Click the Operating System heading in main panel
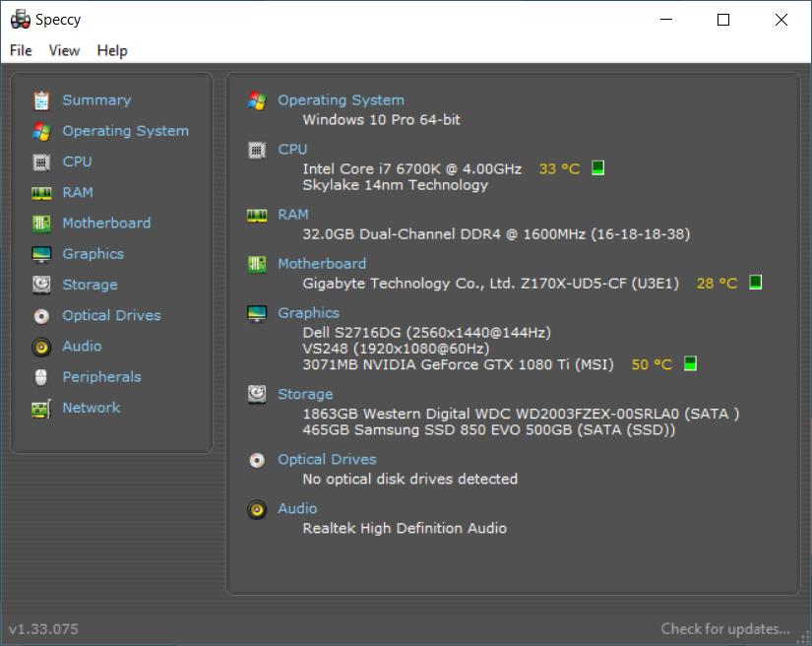 [x=341, y=100]
